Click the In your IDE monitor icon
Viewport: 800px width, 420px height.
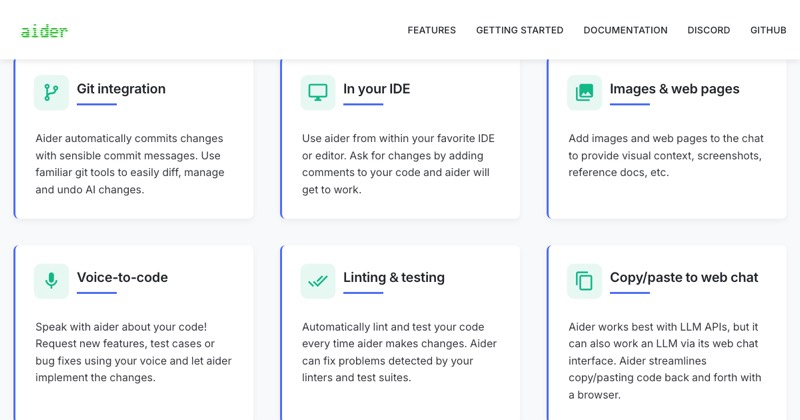tap(318, 92)
